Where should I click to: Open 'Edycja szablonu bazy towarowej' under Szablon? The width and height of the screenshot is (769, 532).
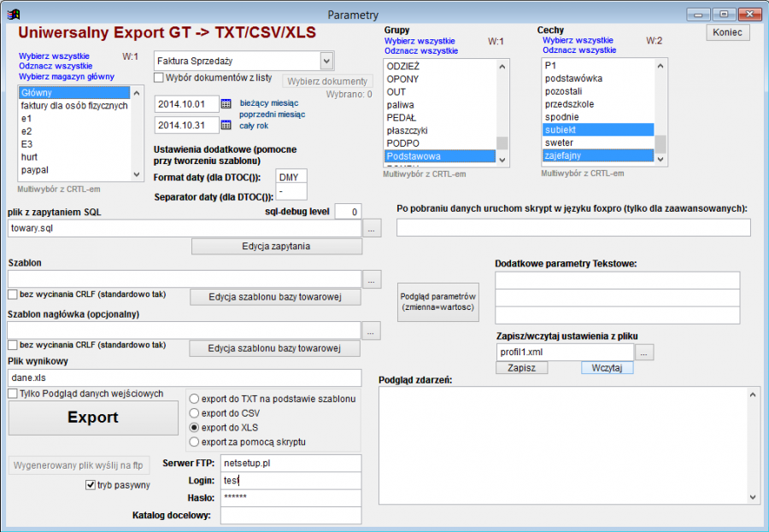pos(275,296)
